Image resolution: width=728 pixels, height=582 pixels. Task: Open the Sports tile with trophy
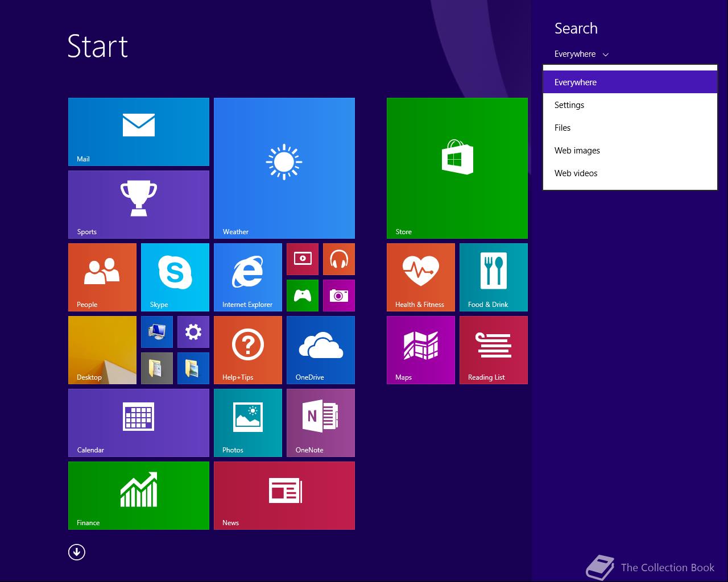click(139, 205)
